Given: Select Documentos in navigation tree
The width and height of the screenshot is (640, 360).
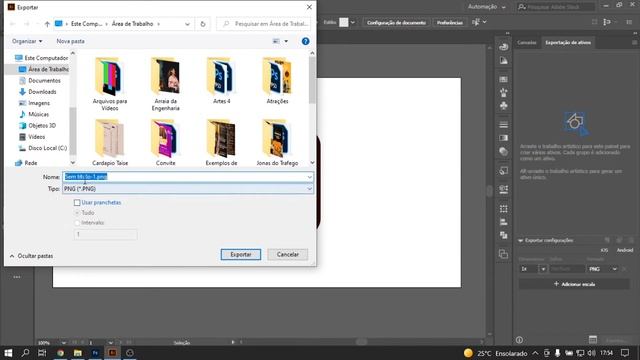Looking at the screenshot, I should [x=40, y=81].
